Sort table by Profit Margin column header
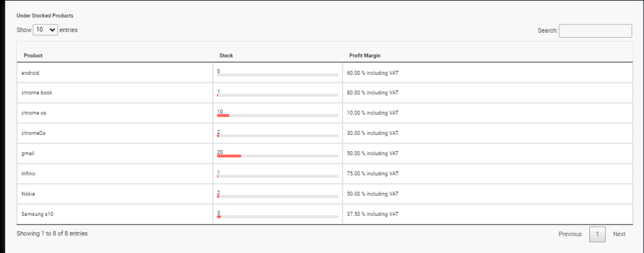The width and height of the screenshot is (644, 253). [365, 55]
